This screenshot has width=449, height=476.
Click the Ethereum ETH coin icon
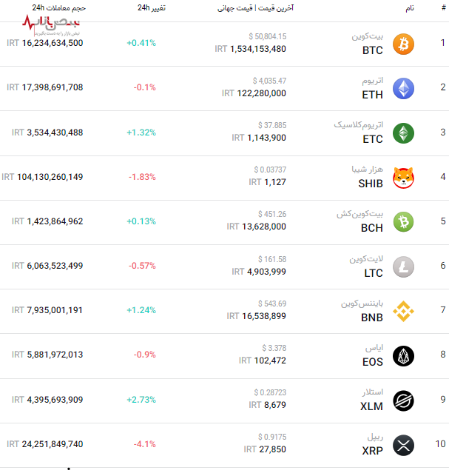pyautogui.click(x=403, y=88)
